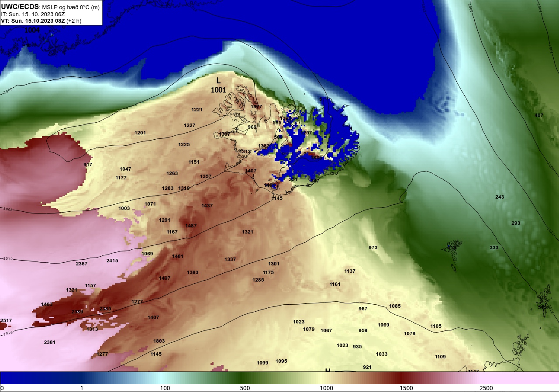This screenshot has width=559, height=392.
Task: Click the height value 969 over Iceland
Action: [252, 127]
